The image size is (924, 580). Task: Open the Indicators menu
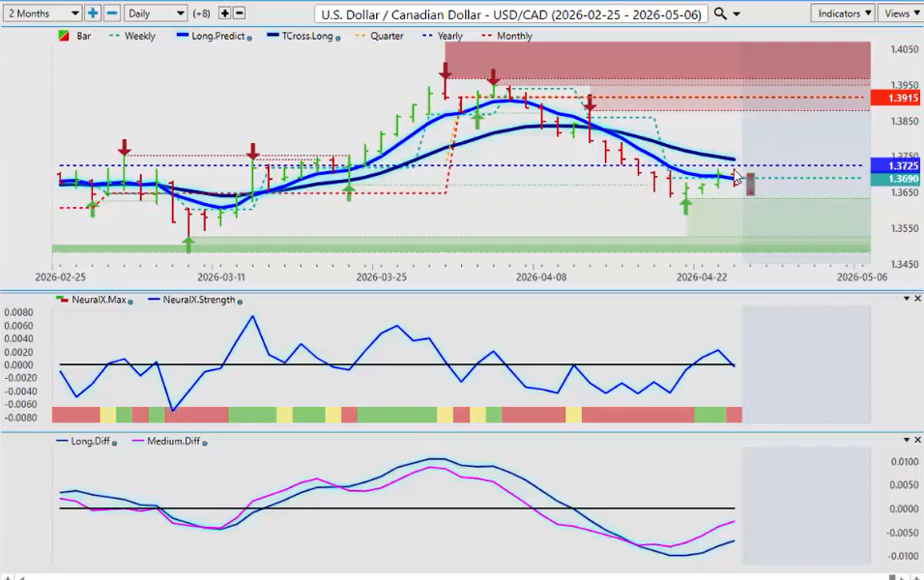(843, 14)
